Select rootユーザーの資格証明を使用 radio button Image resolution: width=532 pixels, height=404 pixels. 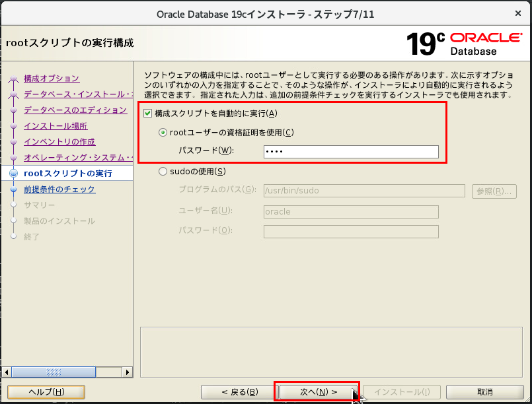click(x=163, y=133)
